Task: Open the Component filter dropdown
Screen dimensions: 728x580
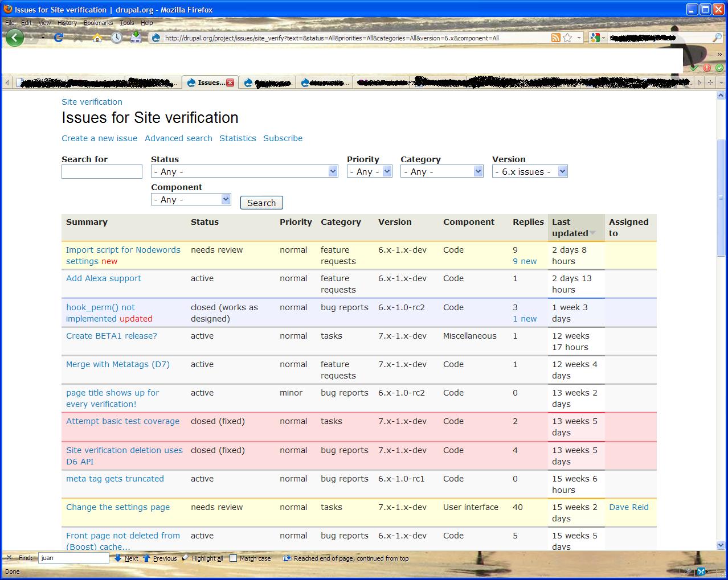Action: (x=191, y=199)
